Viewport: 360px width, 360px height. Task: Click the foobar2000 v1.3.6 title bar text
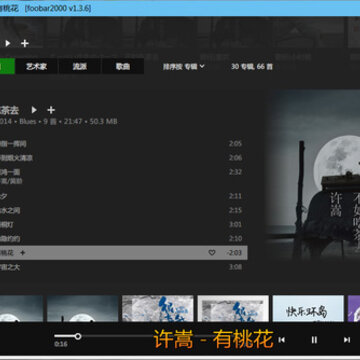[x=58, y=8]
